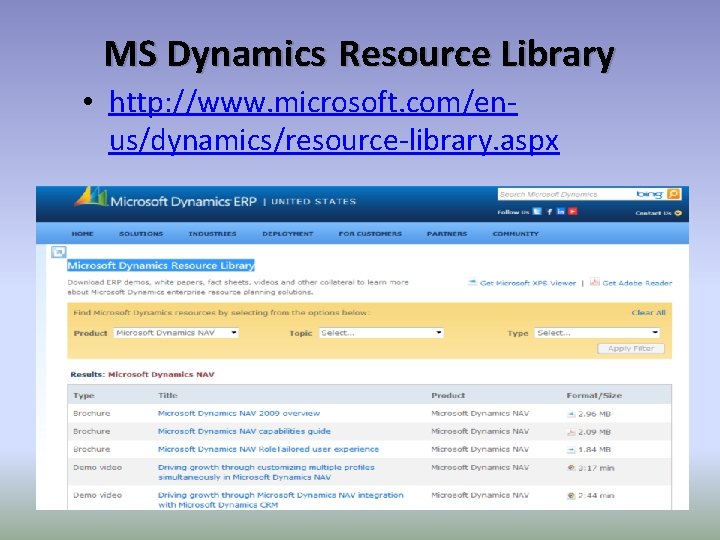Focus the Search Microsoft Dynamics field

[565, 194]
